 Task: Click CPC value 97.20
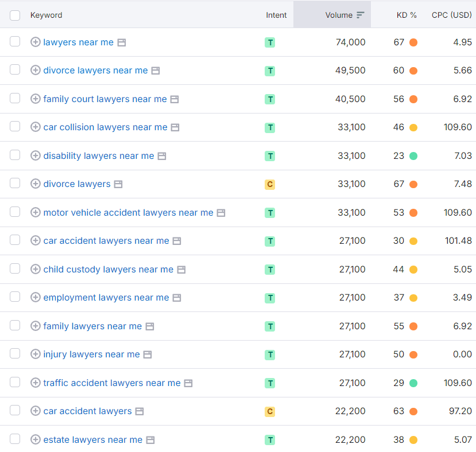coord(460,411)
